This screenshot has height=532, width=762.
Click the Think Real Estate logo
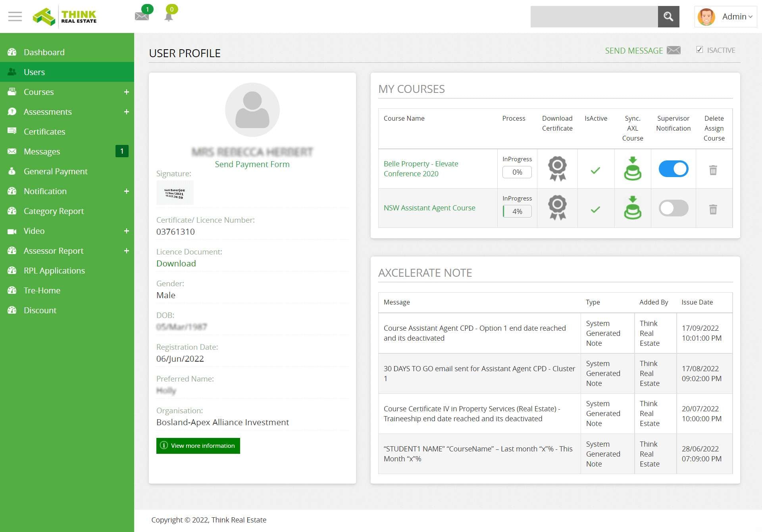pyautogui.click(x=65, y=17)
